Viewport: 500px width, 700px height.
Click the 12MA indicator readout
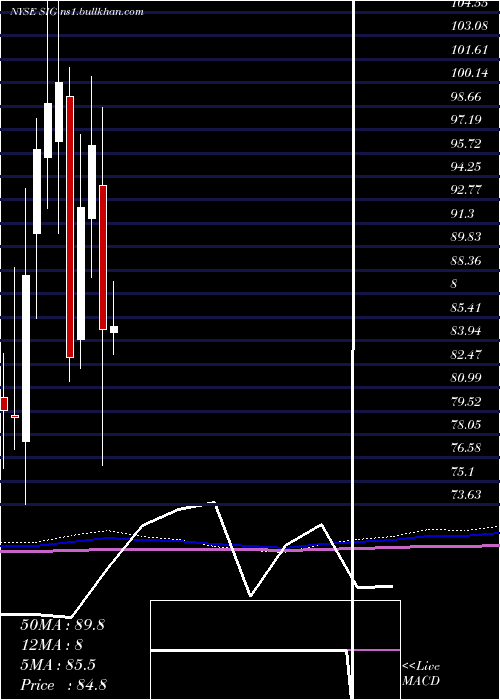click(52, 645)
